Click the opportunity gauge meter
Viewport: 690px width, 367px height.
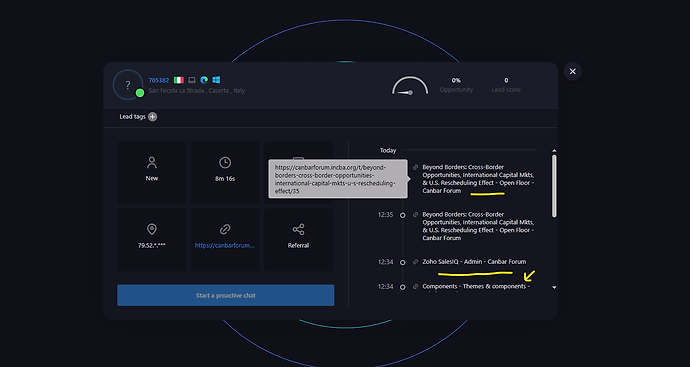pos(410,85)
